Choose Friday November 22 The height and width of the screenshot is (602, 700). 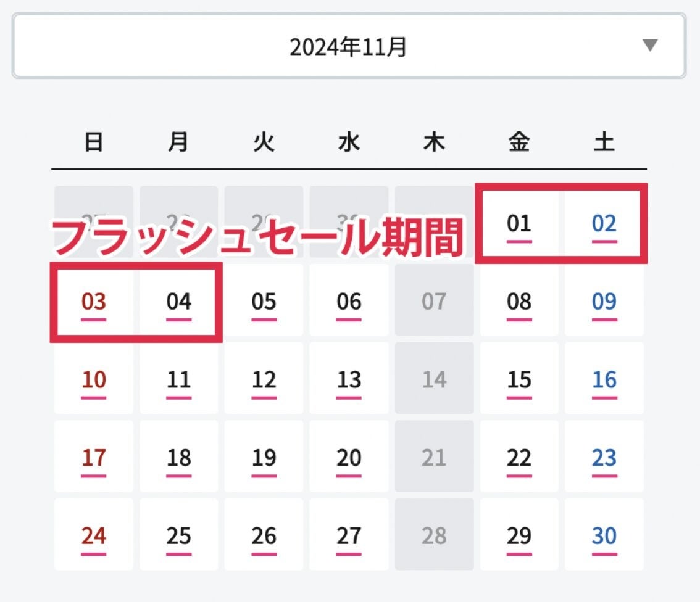coord(519,458)
